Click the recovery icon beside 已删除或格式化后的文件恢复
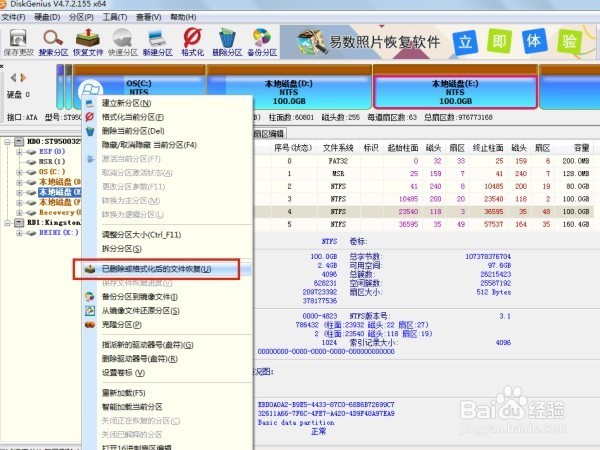 coord(90,269)
